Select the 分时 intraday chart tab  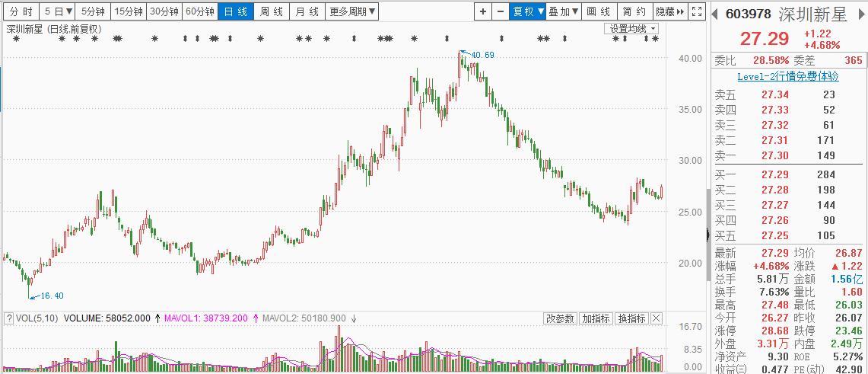point(21,11)
